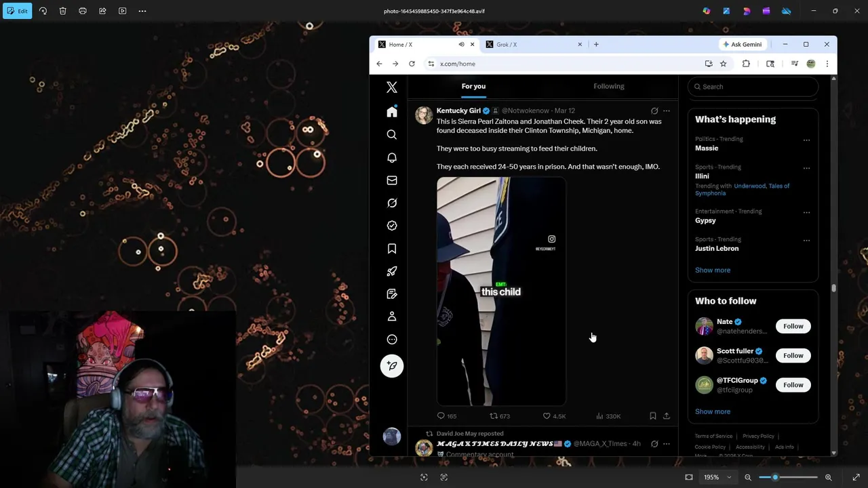Open the X home logo in the sidebar

pos(392,87)
